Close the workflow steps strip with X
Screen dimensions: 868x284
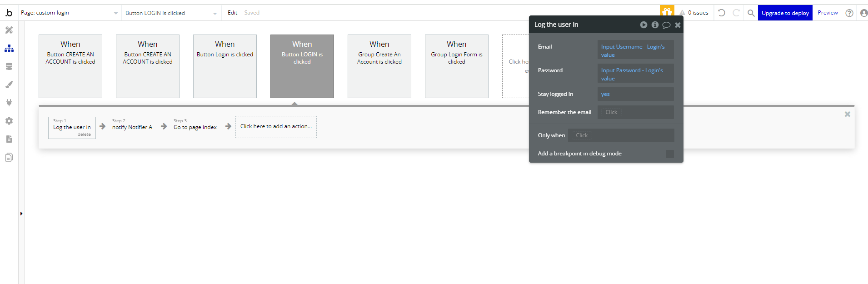tap(847, 115)
